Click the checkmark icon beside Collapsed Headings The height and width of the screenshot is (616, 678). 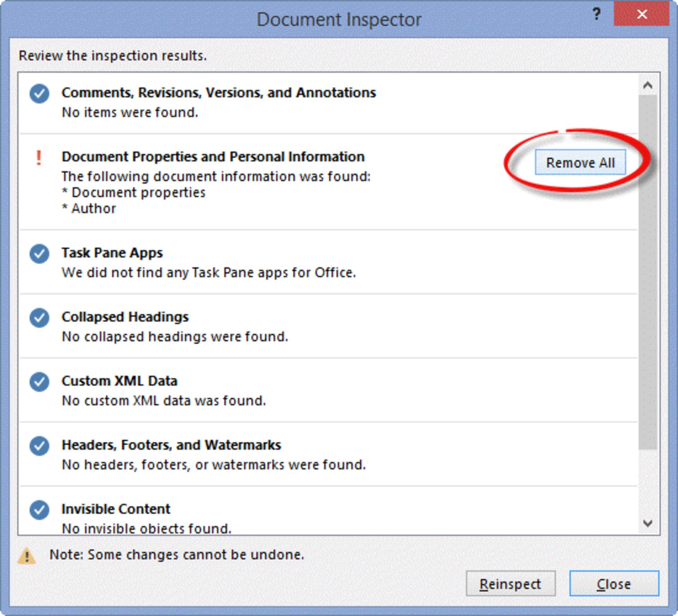click(x=39, y=318)
